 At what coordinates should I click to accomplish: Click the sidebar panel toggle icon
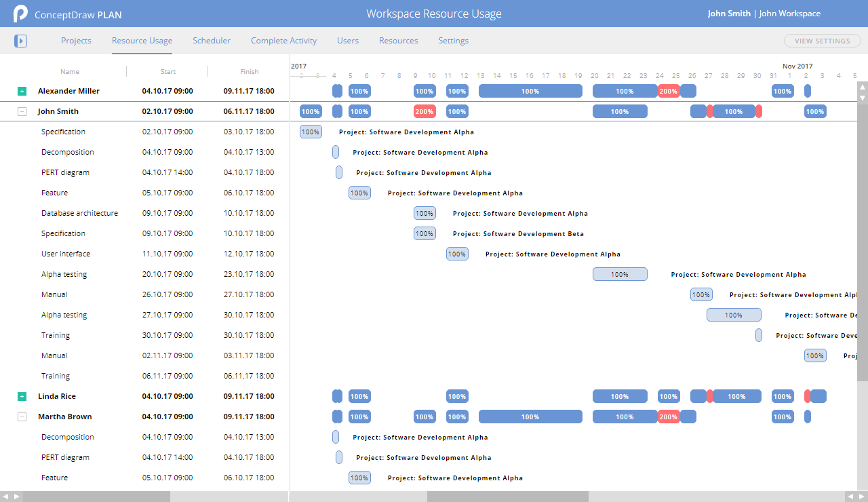tap(20, 41)
